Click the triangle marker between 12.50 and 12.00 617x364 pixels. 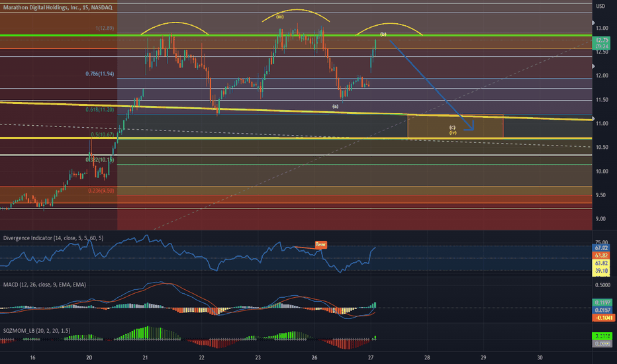(593, 66)
